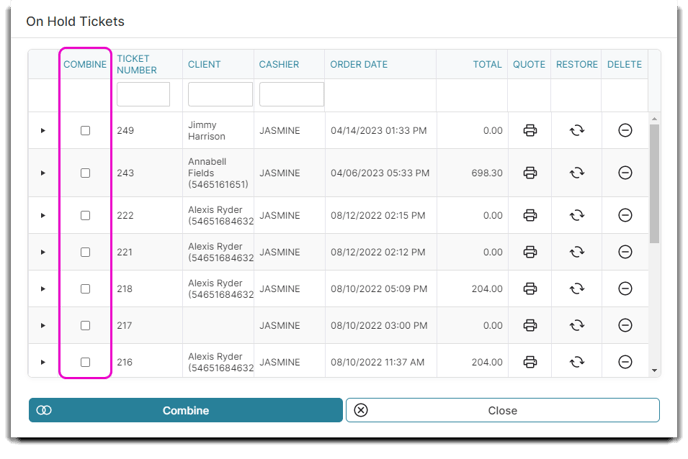Print quote for ticket 249
688x459 pixels.
click(530, 130)
